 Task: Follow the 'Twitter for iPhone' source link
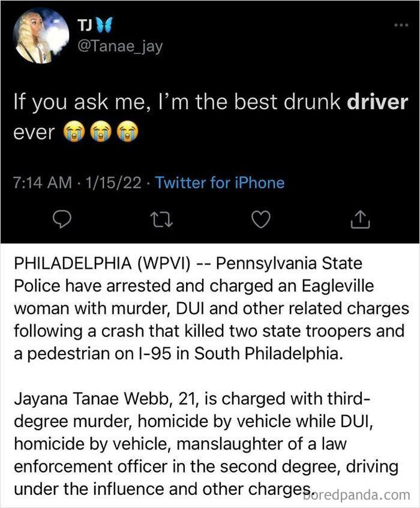click(x=220, y=182)
